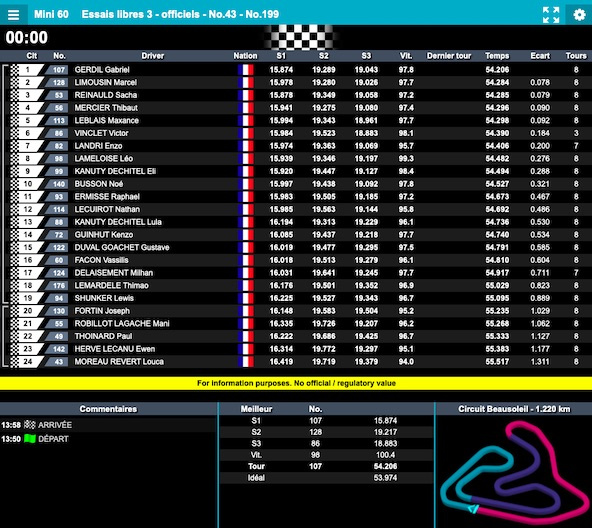Click the yellow information notice bar
Screen dimensions: 592x528
(x=296, y=383)
